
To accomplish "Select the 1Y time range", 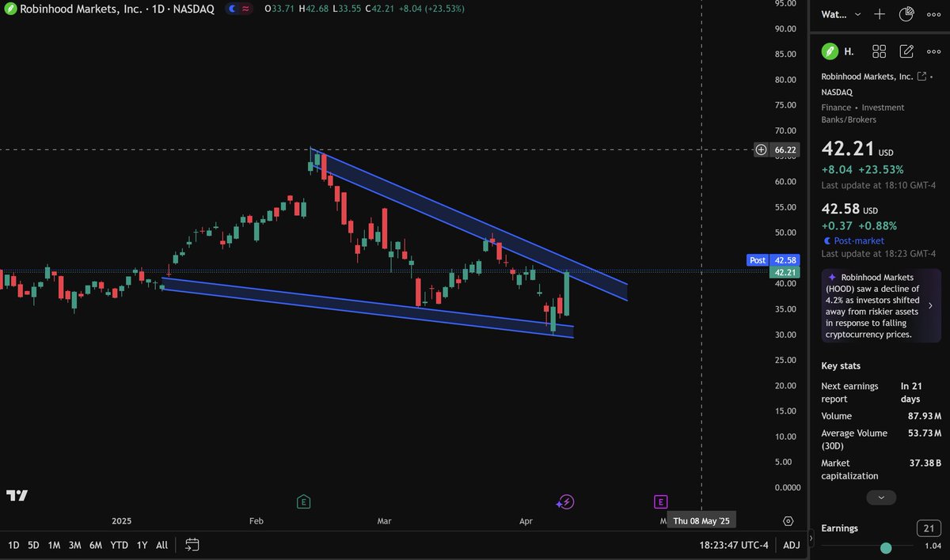I will (142, 545).
